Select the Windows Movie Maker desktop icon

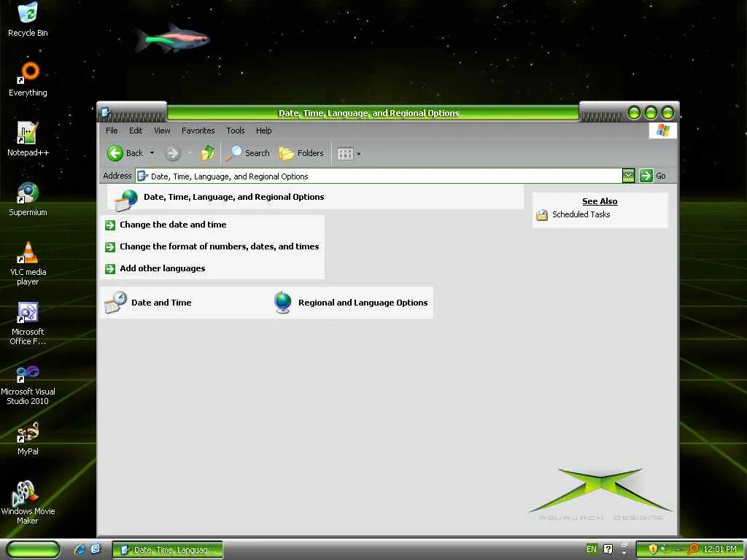[x=28, y=503]
